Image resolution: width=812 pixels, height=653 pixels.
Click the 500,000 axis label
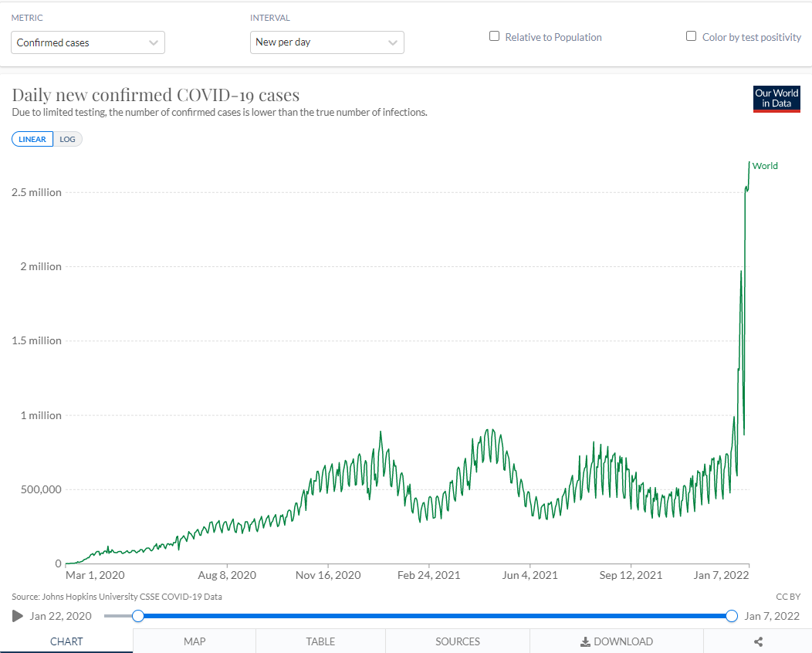[41, 489]
